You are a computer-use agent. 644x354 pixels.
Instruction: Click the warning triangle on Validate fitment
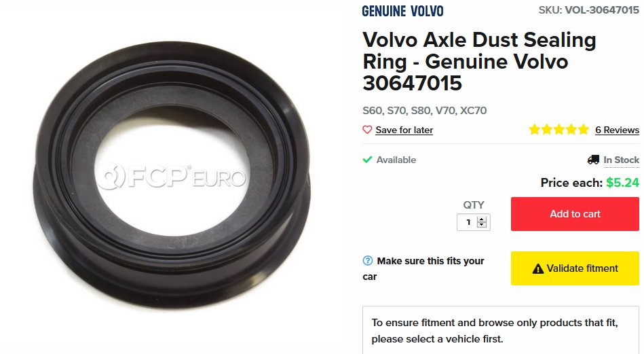(537, 269)
